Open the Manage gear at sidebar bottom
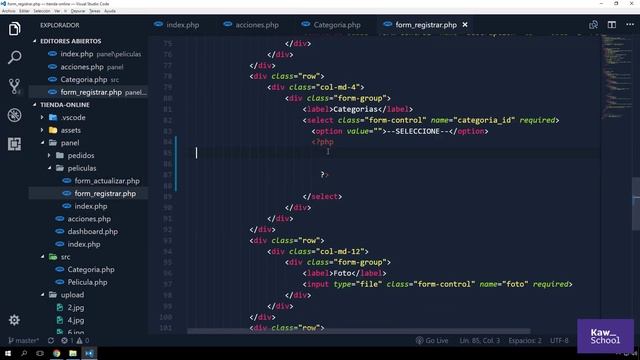This screenshot has height=360, width=640. pos(14,320)
